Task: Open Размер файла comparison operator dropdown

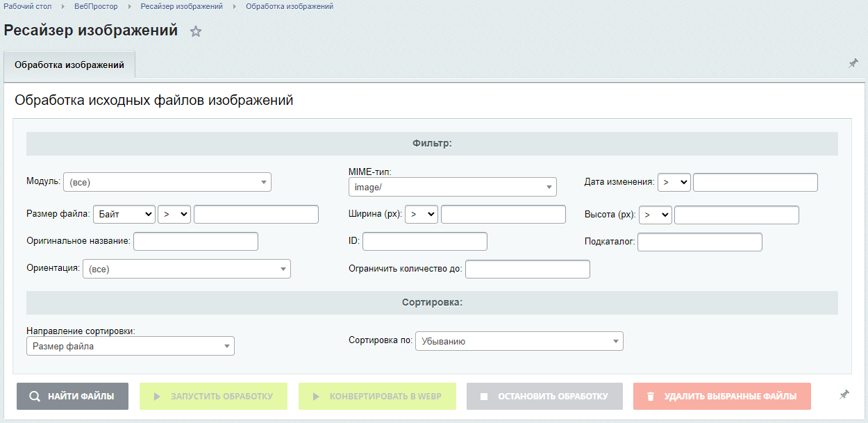Action: (174, 215)
